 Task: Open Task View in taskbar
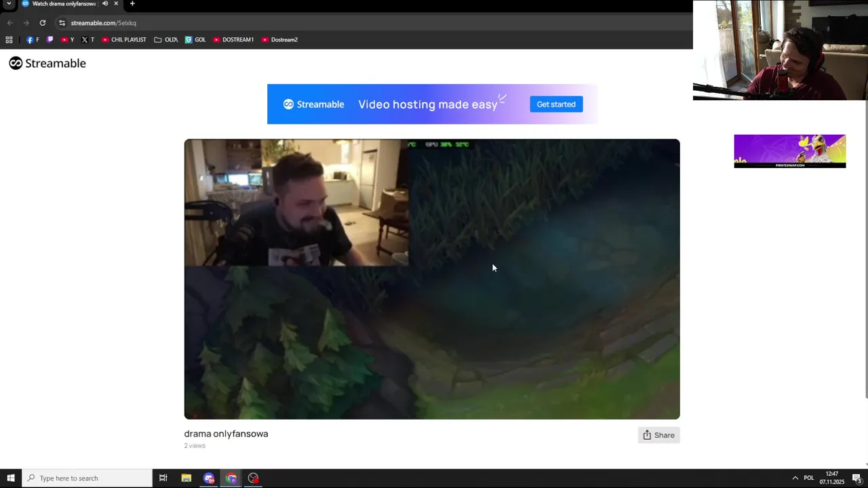[163, 479]
